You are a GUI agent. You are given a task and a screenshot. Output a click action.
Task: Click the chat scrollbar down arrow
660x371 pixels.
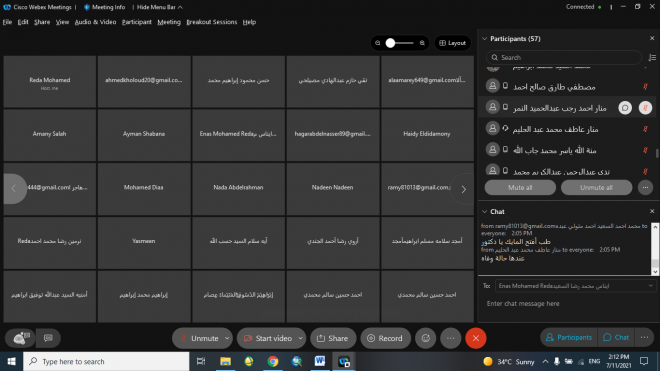click(655, 272)
